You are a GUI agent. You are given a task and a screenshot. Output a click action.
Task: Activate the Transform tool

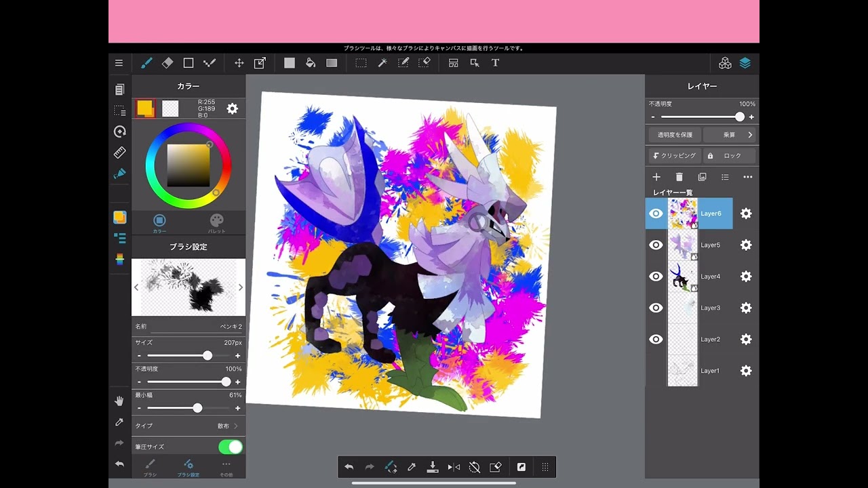pyautogui.click(x=260, y=63)
